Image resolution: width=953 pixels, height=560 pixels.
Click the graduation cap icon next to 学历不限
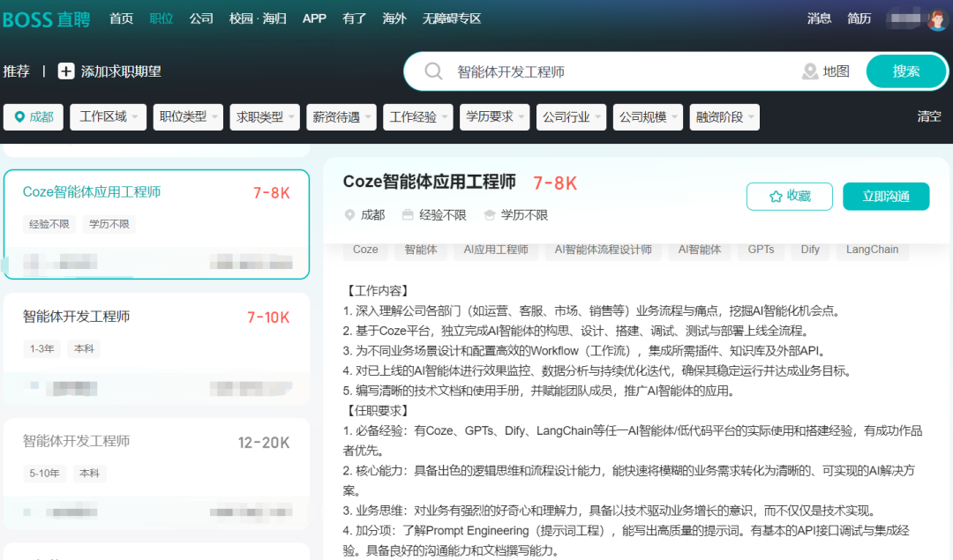click(489, 215)
